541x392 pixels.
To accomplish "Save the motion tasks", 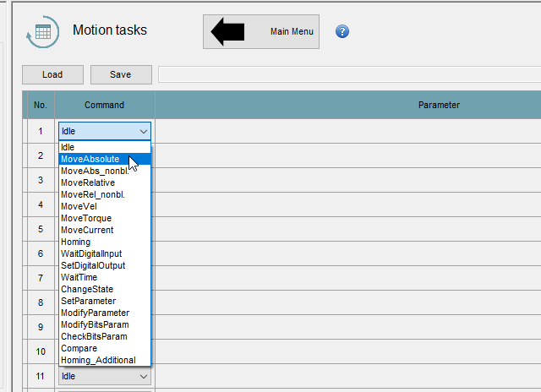I will click(121, 74).
